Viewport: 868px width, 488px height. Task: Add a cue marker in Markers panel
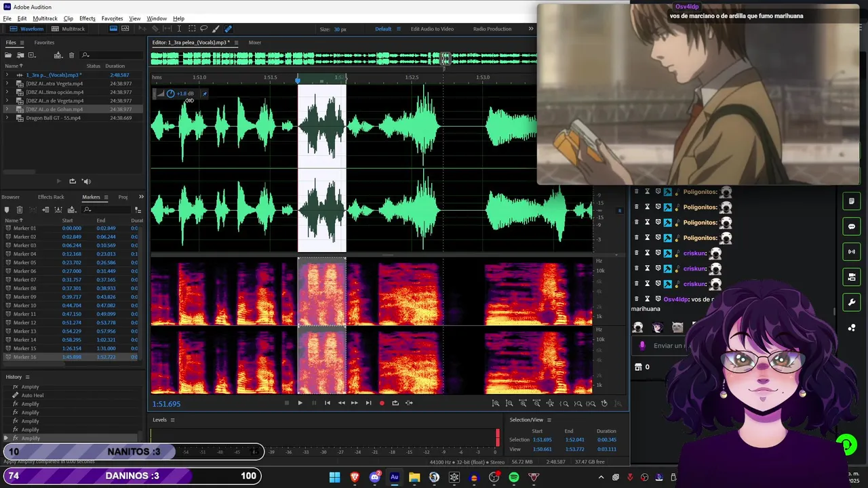8,210
